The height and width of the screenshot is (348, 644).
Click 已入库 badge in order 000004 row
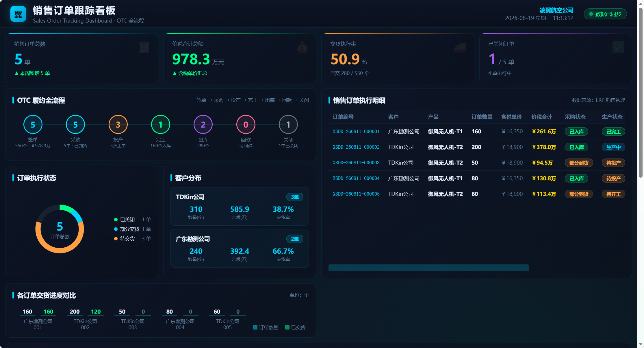[576, 178]
